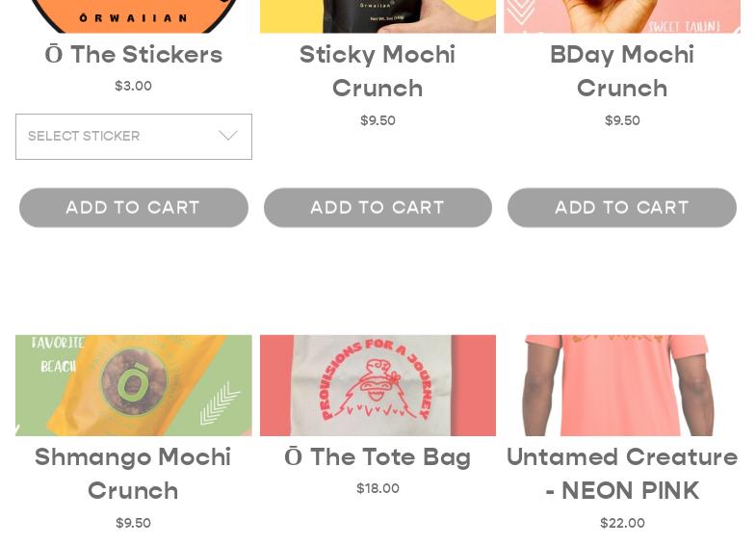This screenshot has width=756, height=545.
Task: Open Ō The Stickers product title
Action: pos(133,55)
